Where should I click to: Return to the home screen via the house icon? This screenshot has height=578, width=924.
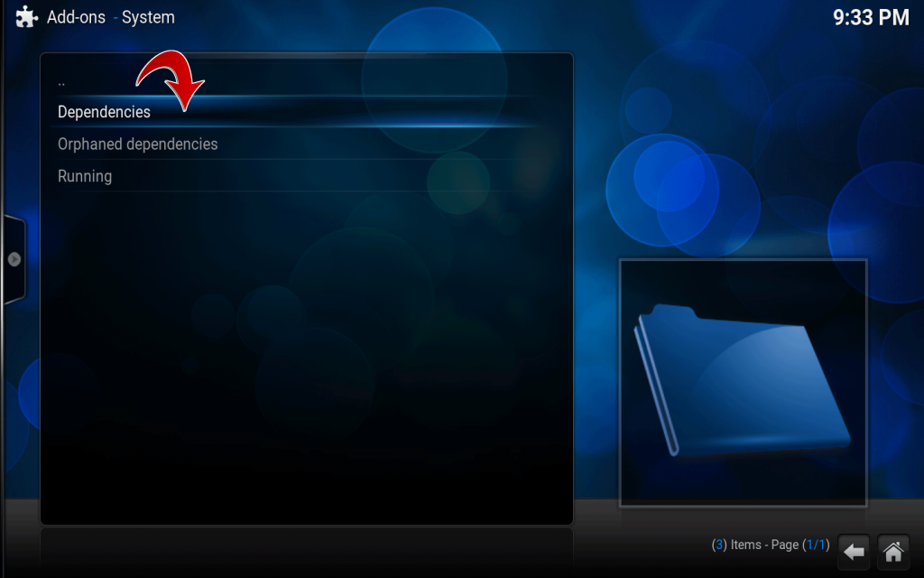tap(892, 552)
